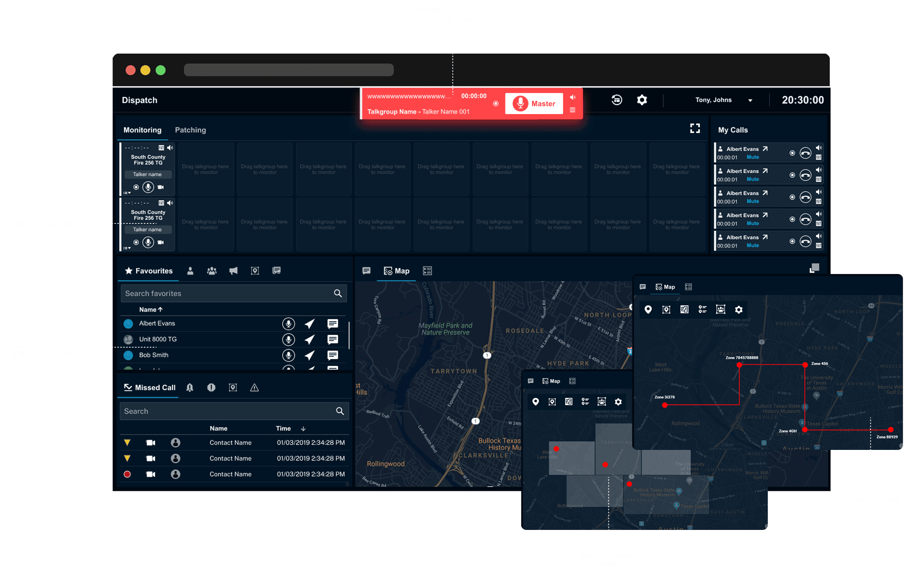
Task: Mute first Albert Evans call
Action: tap(753, 157)
